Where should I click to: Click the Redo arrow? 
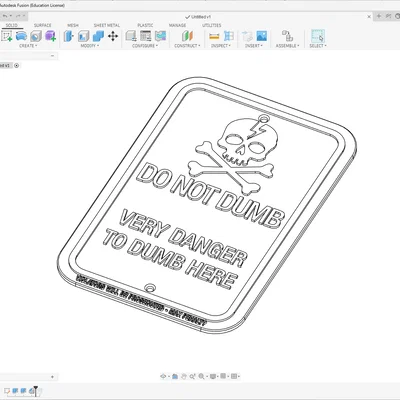[18, 16]
